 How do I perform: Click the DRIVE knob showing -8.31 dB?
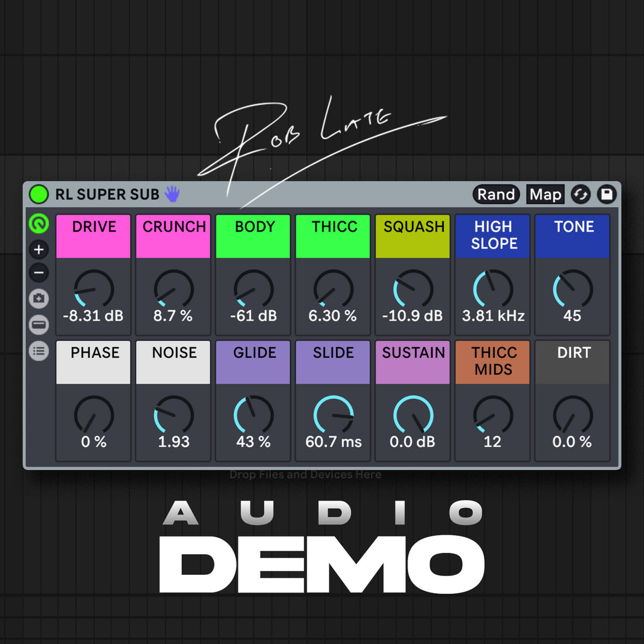coord(94,289)
